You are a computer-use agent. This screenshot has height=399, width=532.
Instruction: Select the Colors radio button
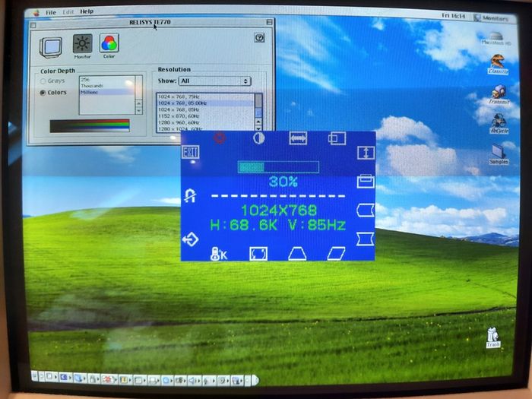pos(43,93)
